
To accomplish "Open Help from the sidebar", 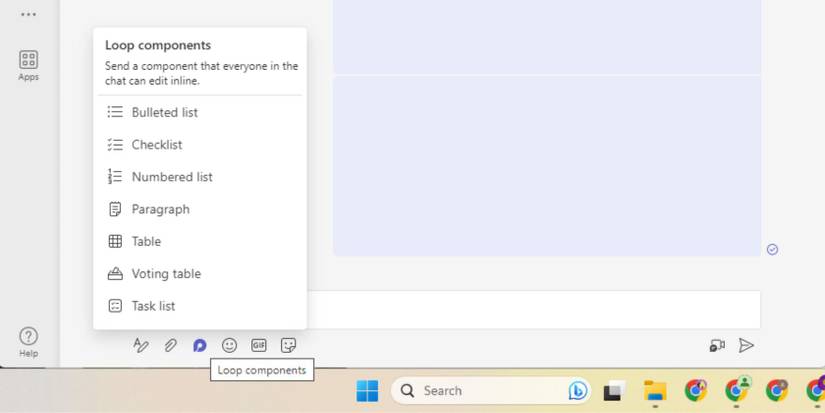I will (28, 342).
